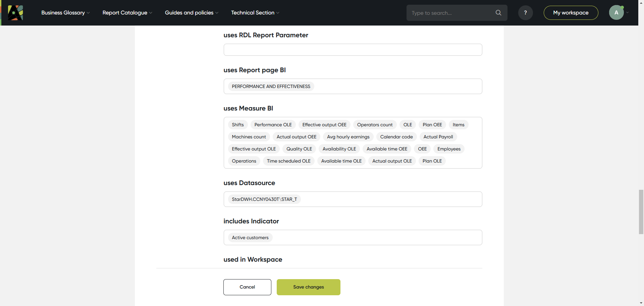
Task: Click the Avg hourly earnings tag
Action: point(348,137)
